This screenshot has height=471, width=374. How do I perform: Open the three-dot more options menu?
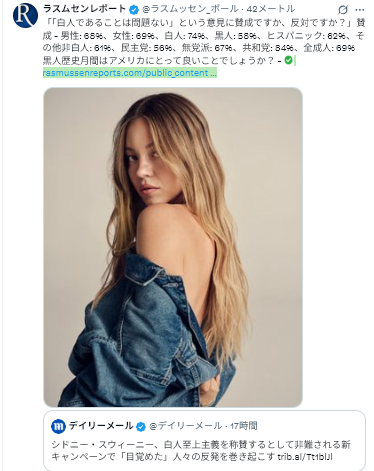[x=360, y=10]
